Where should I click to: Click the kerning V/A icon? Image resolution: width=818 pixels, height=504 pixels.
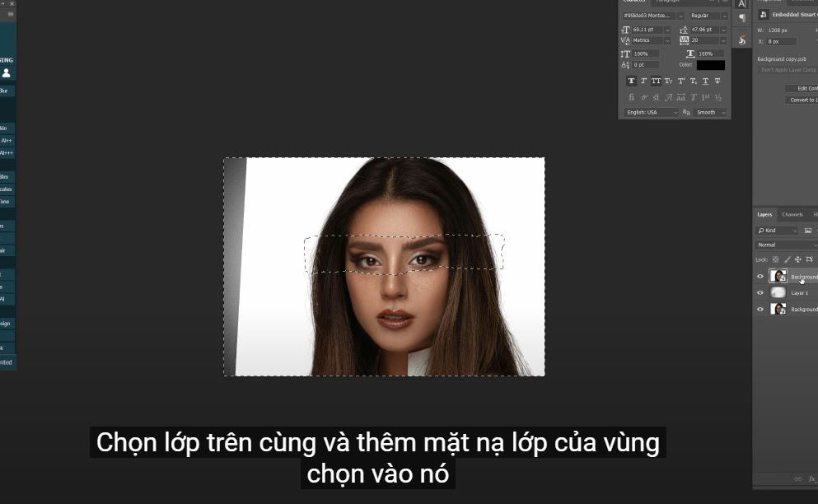point(625,40)
